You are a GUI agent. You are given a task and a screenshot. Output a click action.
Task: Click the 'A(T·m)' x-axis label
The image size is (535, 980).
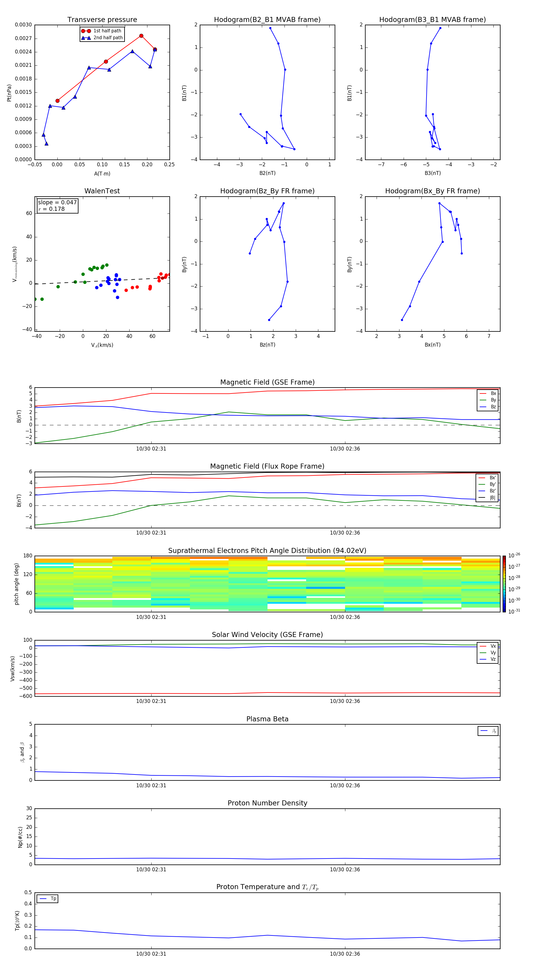click(x=102, y=173)
